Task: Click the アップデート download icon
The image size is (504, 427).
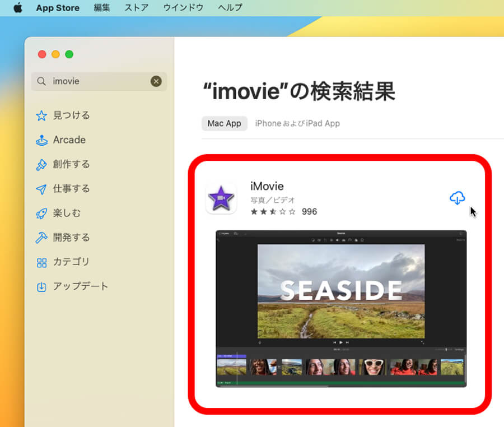Action: click(41, 287)
